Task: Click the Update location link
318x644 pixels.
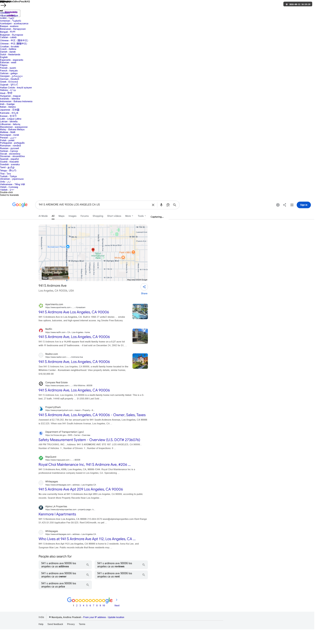Action: 116,617
